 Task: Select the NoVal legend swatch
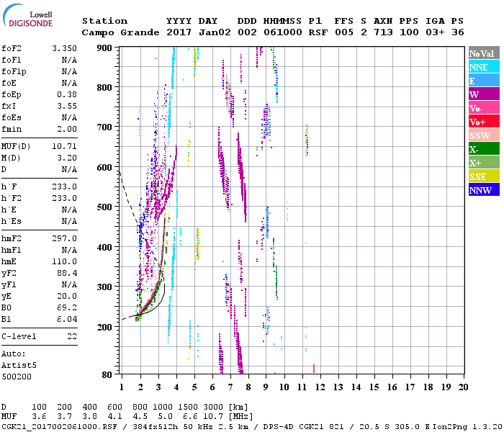482,53
